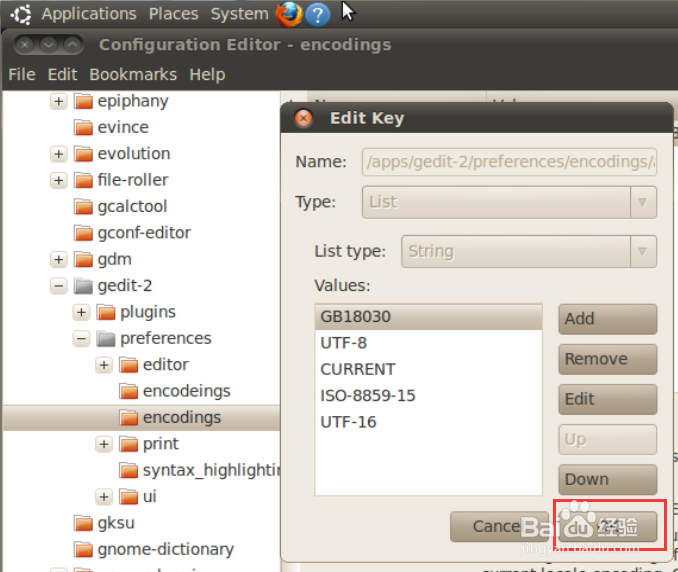Expand the epiphany folder
This screenshot has height=572, width=678.
click(x=58, y=101)
